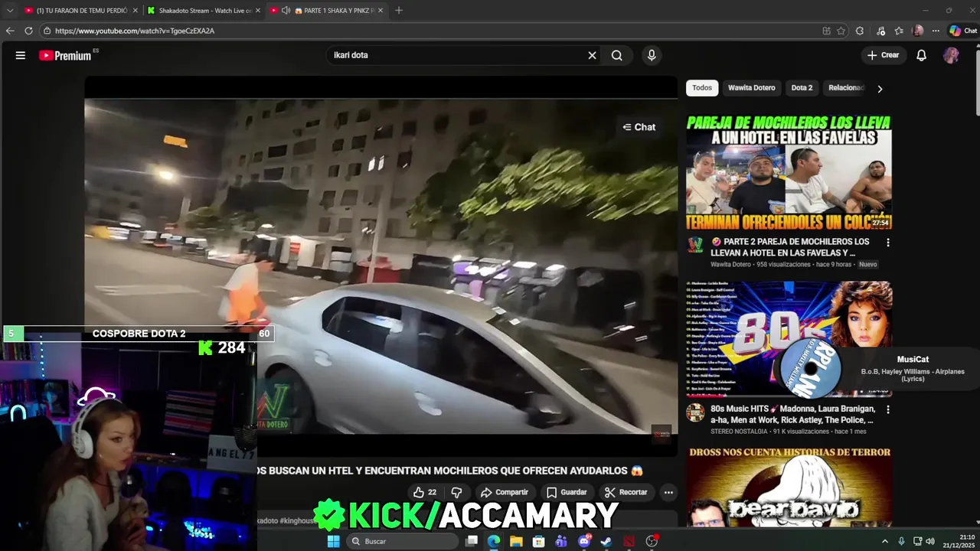Viewport: 980px width, 551px height.
Task: Select the Dota 2 filter chip
Action: coord(802,88)
